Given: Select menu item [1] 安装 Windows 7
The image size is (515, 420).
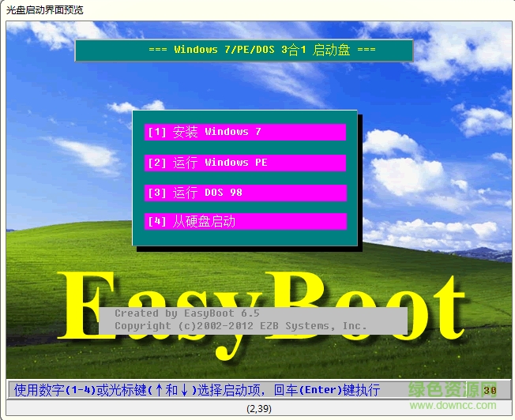Looking at the screenshot, I should (x=245, y=132).
